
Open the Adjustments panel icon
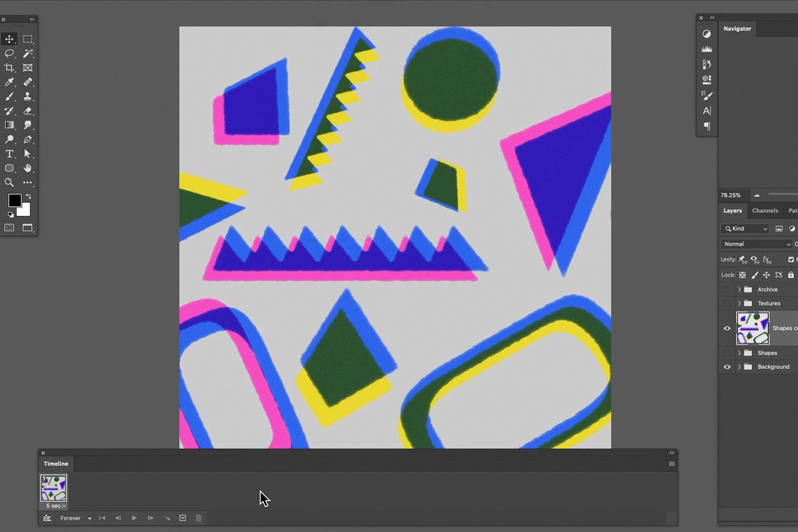[x=707, y=34]
